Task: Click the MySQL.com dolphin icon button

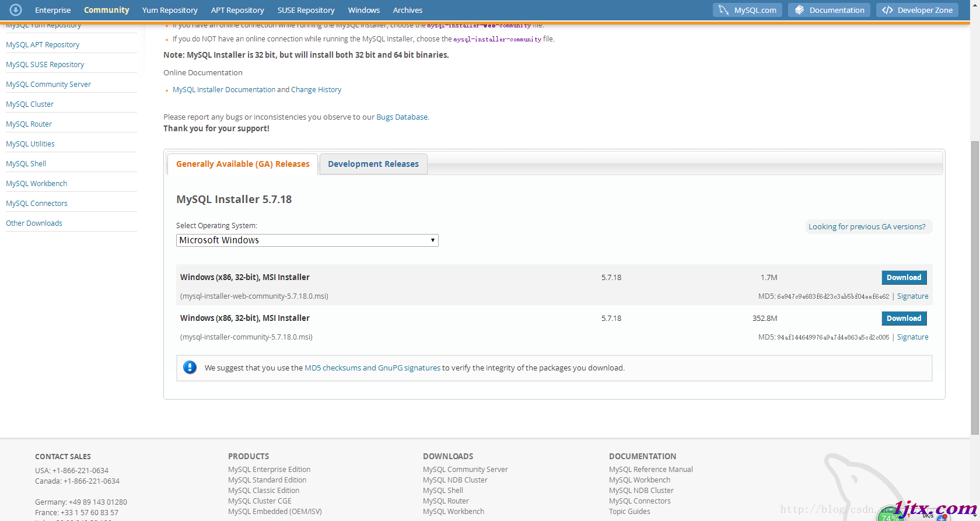Action: tap(748, 10)
